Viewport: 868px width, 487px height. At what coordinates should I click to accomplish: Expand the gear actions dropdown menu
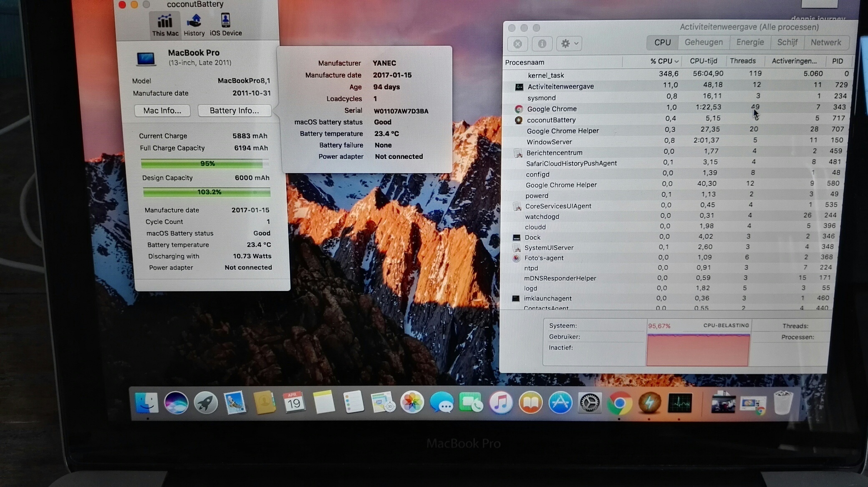569,43
